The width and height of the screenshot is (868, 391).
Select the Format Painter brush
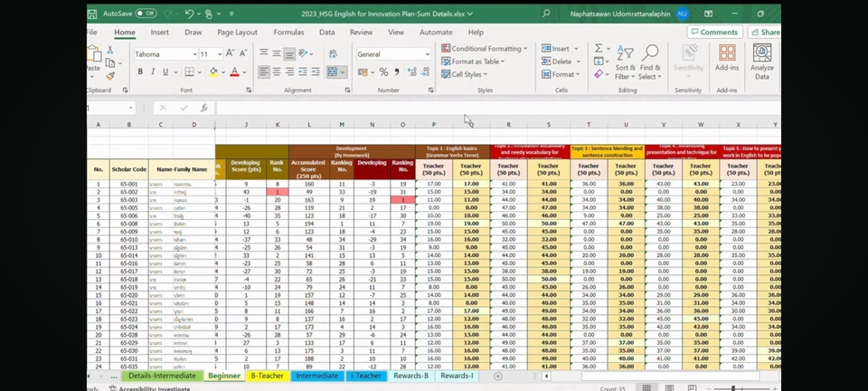[x=110, y=76]
